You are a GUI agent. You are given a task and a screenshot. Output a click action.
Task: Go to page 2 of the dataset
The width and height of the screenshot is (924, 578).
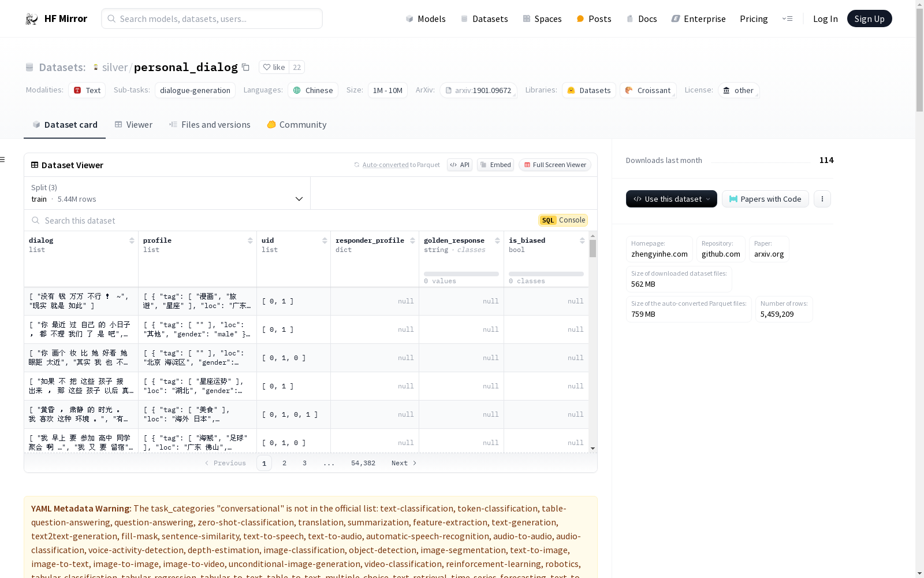[284, 463]
